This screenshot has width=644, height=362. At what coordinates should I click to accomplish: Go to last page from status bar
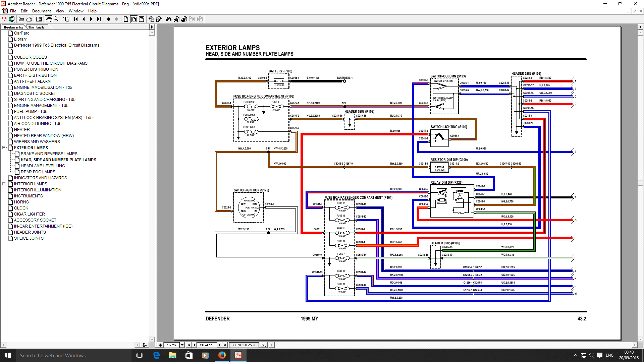225,345
